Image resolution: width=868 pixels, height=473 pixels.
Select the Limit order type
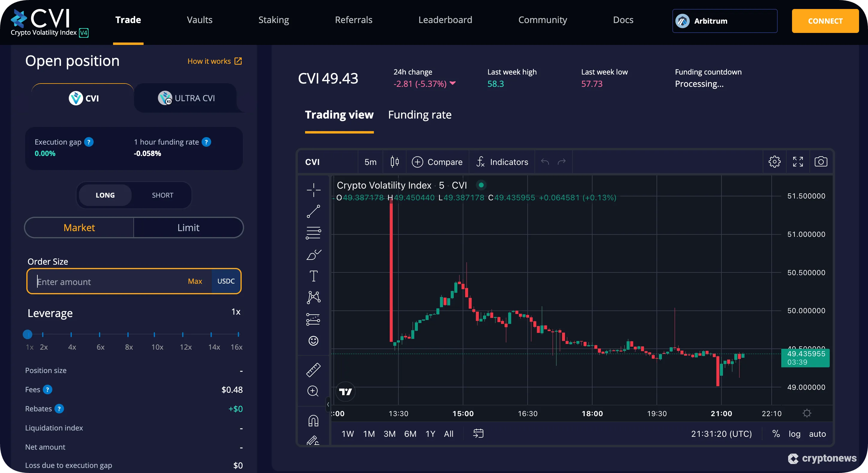click(188, 228)
